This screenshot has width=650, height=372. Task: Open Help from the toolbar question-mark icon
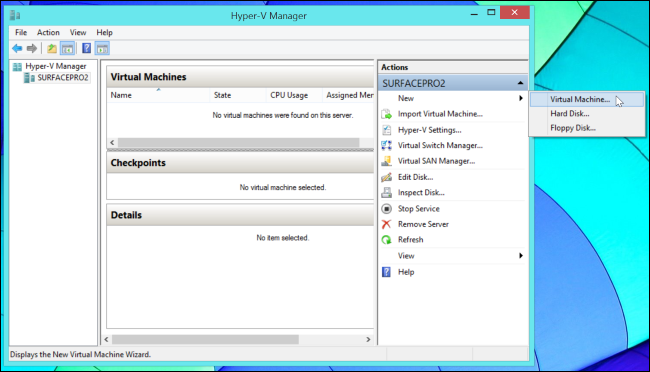tap(86, 49)
